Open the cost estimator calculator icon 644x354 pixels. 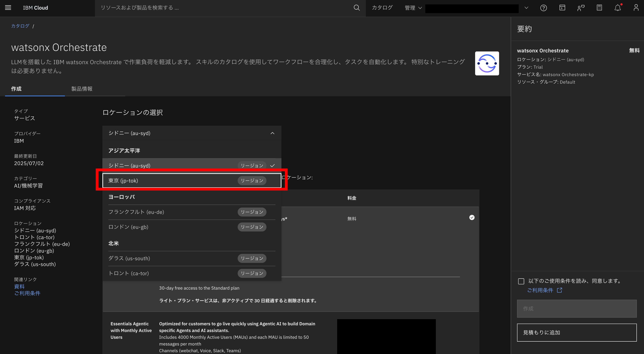click(x=599, y=8)
